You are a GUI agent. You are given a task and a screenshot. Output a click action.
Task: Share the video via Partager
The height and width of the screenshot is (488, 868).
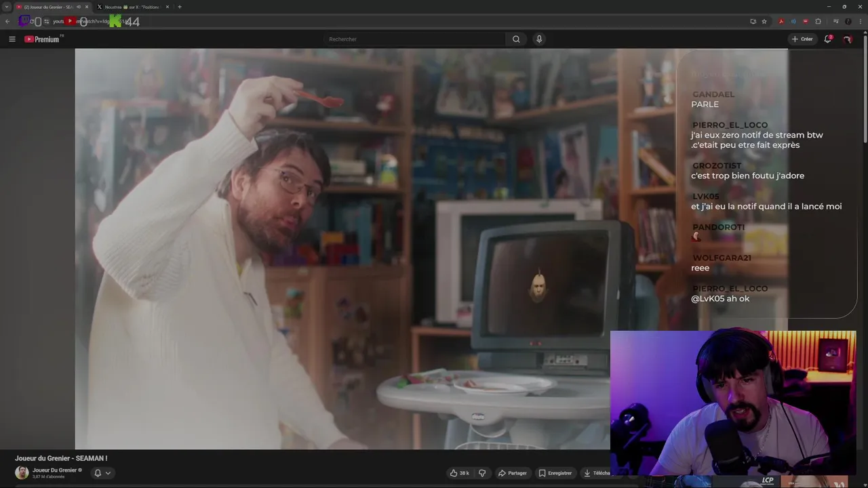pyautogui.click(x=513, y=473)
